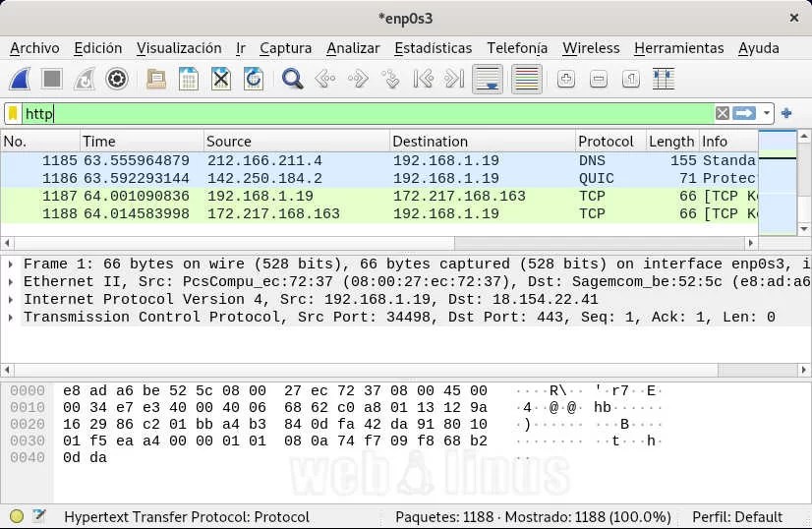Open the Ir menu

pyautogui.click(x=240, y=48)
